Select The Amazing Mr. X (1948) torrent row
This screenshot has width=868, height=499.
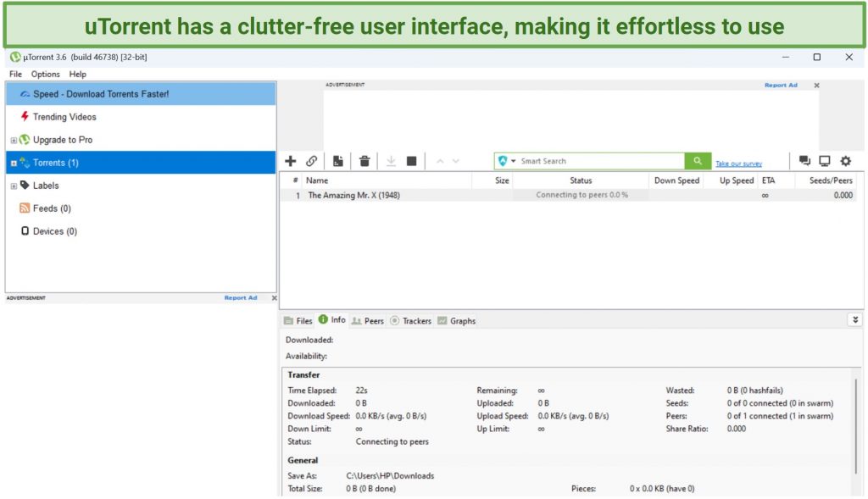click(568, 196)
